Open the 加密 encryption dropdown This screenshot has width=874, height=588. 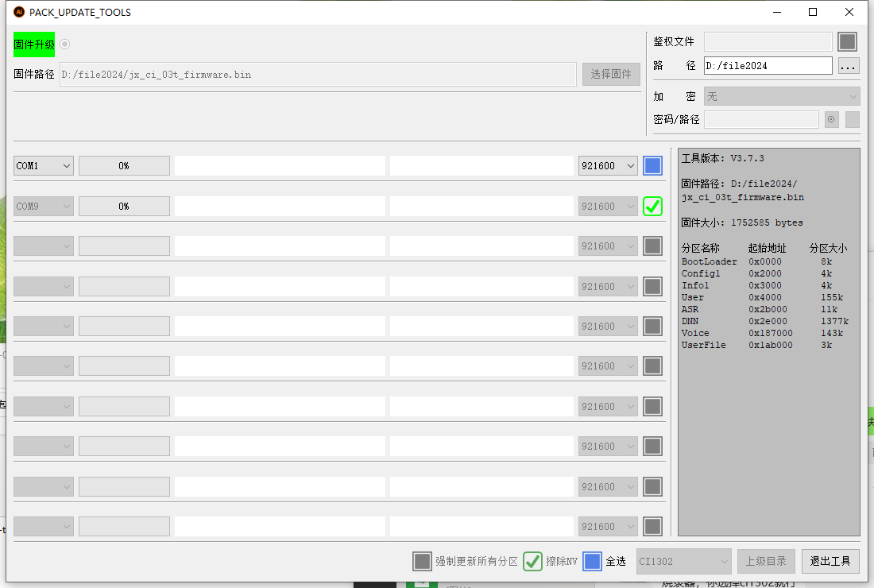(782, 96)
